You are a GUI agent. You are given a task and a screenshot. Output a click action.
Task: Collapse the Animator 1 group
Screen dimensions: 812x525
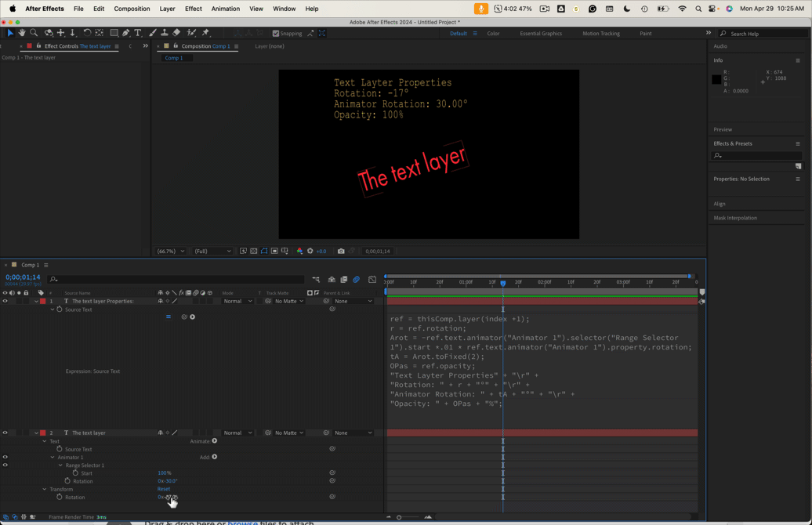53,457
